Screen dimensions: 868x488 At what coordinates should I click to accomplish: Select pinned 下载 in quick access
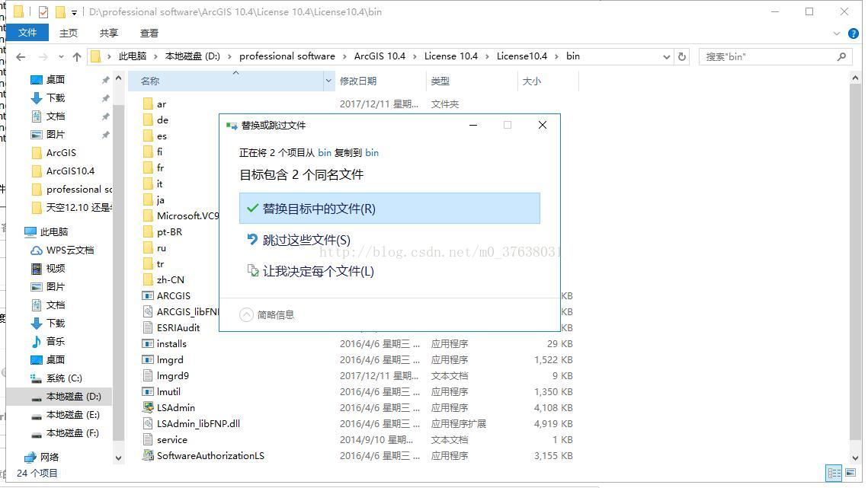[x=56, y=98]
